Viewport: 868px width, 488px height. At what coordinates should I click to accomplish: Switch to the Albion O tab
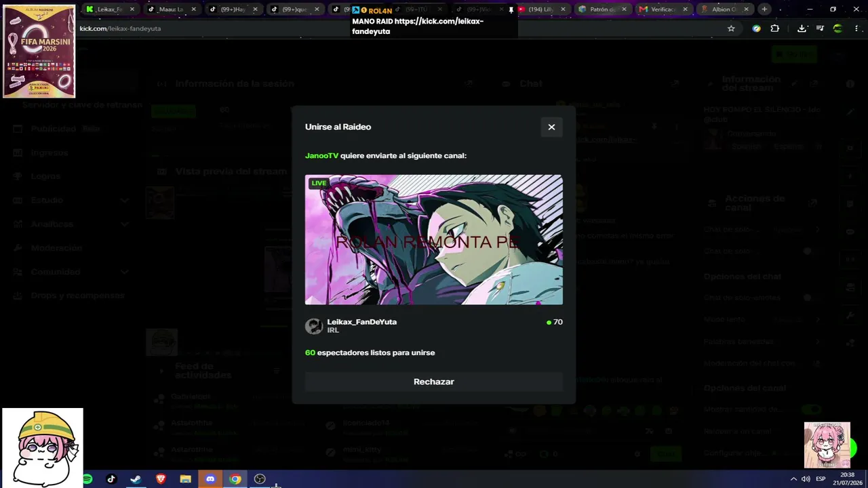click(x=724, y=9)
